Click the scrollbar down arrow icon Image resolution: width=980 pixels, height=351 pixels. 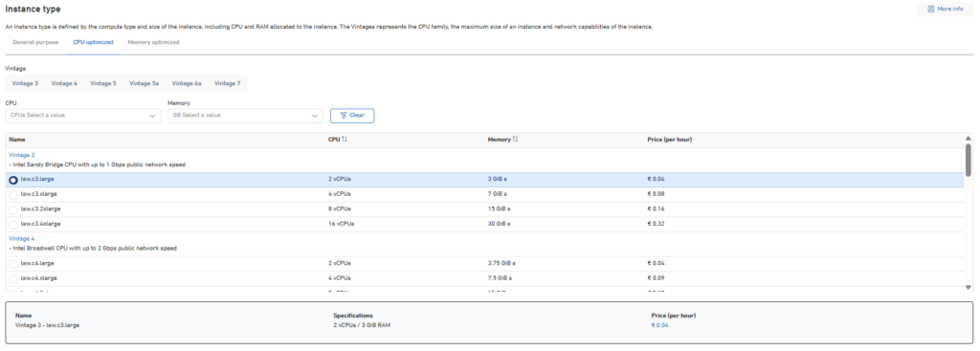pos(969,287)
